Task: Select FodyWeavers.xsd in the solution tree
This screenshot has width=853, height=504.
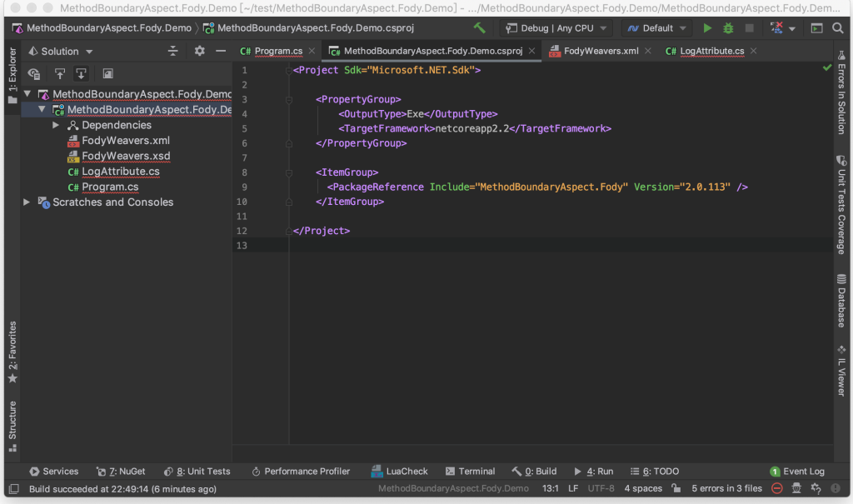Action: 126,156
